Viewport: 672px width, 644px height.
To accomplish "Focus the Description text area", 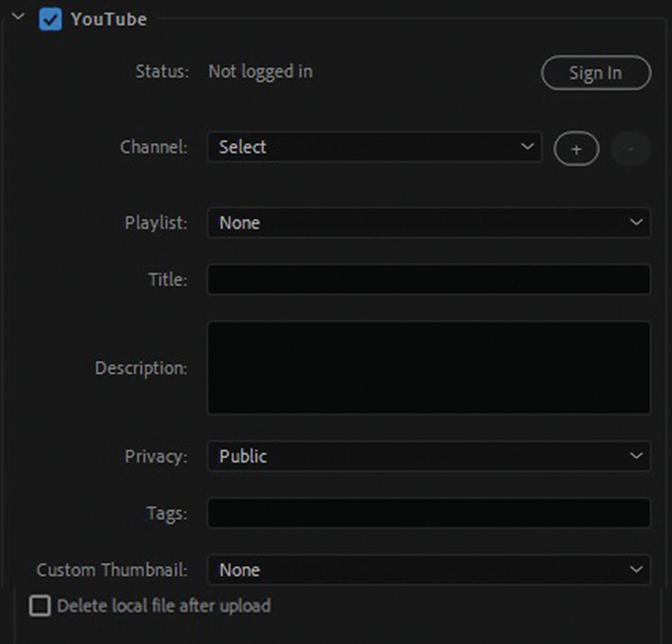I will (428, 368).
